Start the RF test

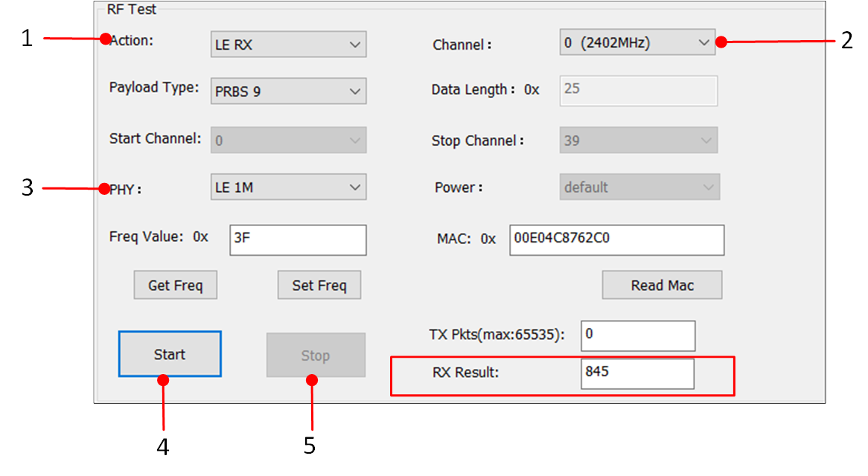[x=170, y=354]
